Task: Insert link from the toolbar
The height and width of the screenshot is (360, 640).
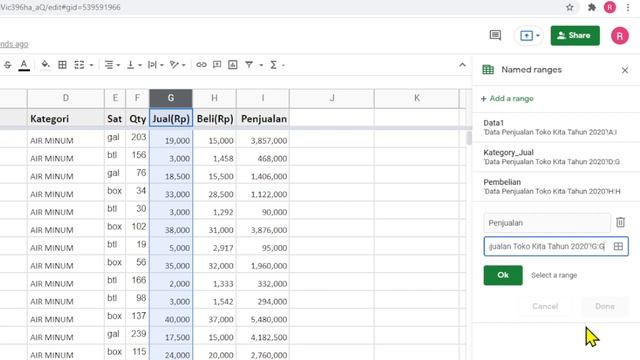Action: [201, 65]
